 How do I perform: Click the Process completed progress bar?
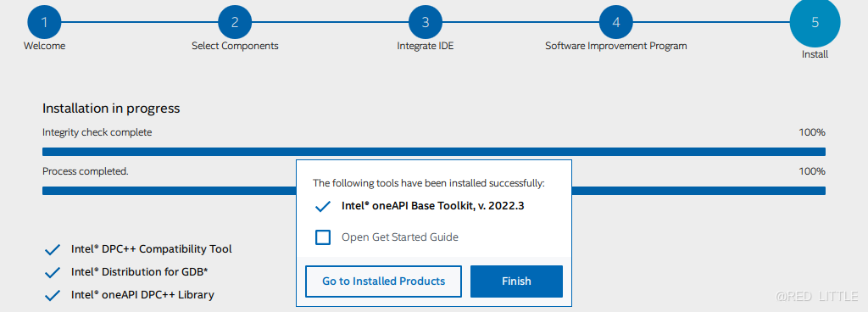pos(434,190)
